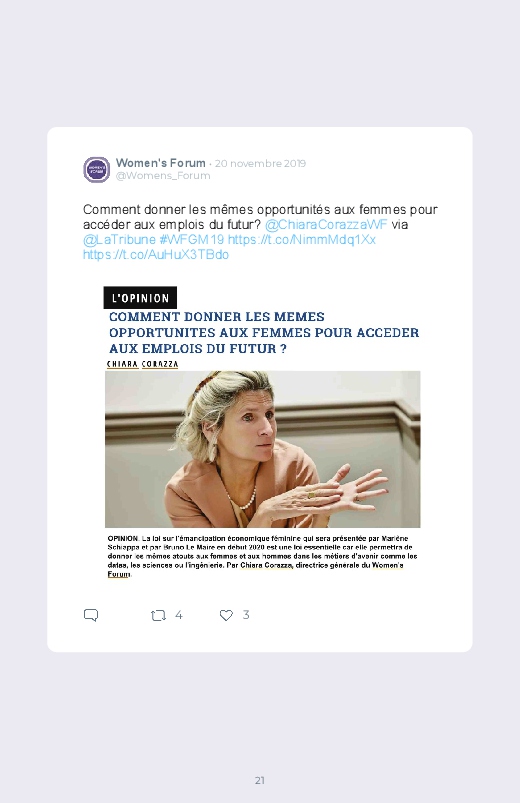Click the 20 novembre 2019 date
This screenshot has height=803, width=520.
[260, 163]
